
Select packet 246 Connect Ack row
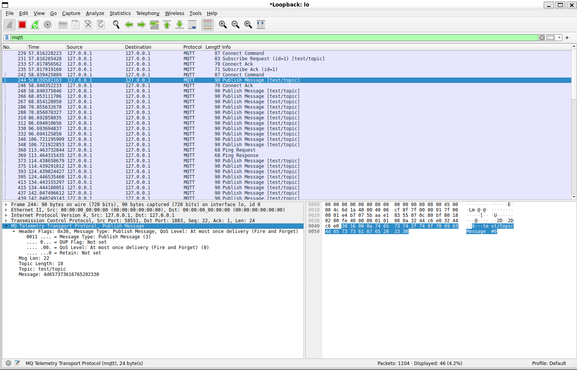click(287, 85)
